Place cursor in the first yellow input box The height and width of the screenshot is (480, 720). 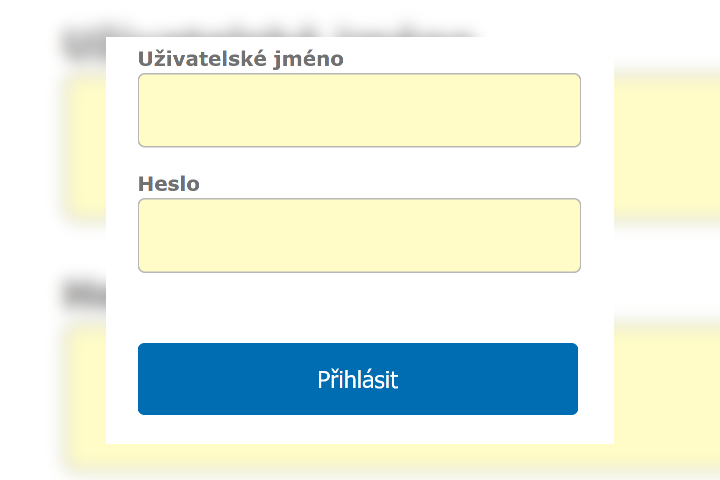[359, 110]
